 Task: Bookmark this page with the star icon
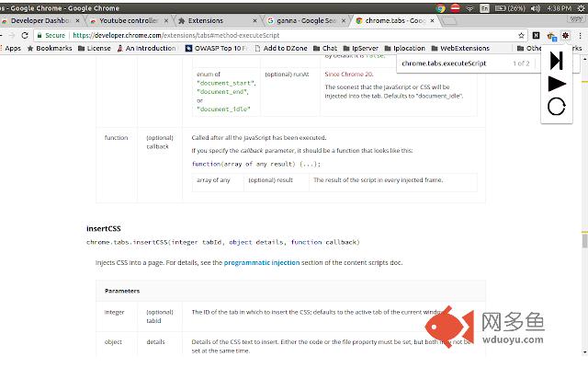coord(521,35)
